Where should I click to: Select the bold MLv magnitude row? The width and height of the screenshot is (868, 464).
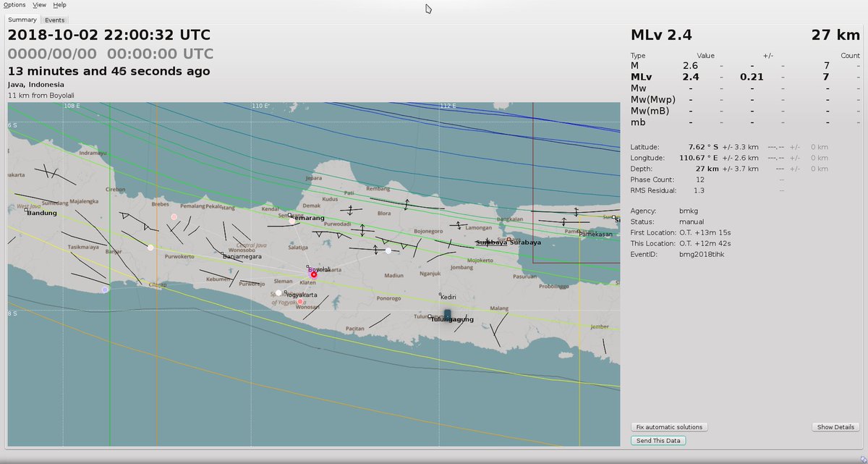[745, 77]
